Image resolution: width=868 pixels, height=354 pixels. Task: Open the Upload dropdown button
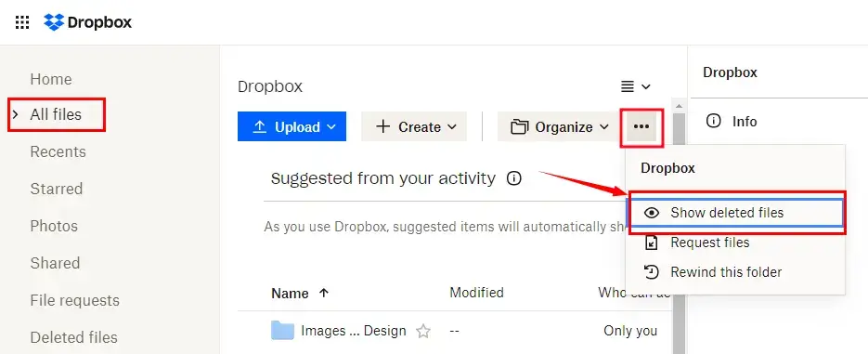pos(291,127)
